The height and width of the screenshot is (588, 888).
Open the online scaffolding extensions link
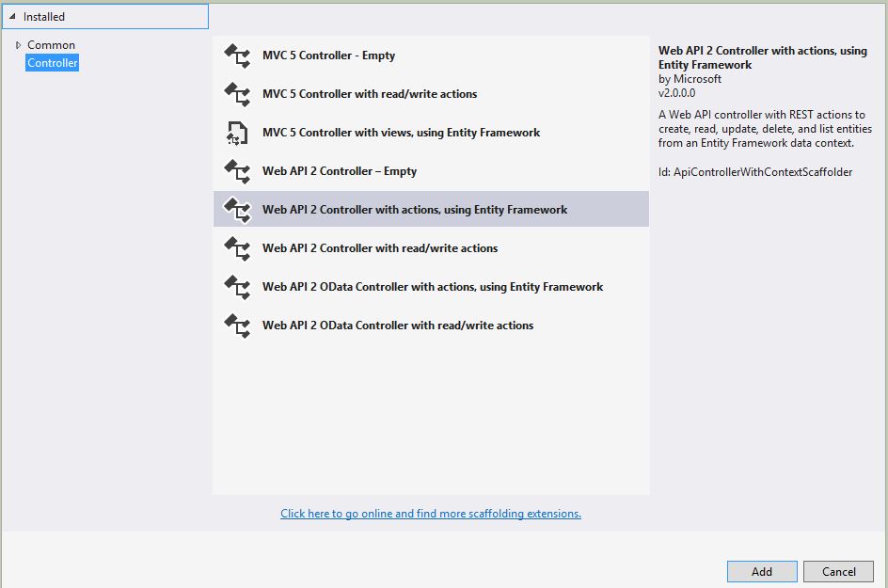(431, 514)
